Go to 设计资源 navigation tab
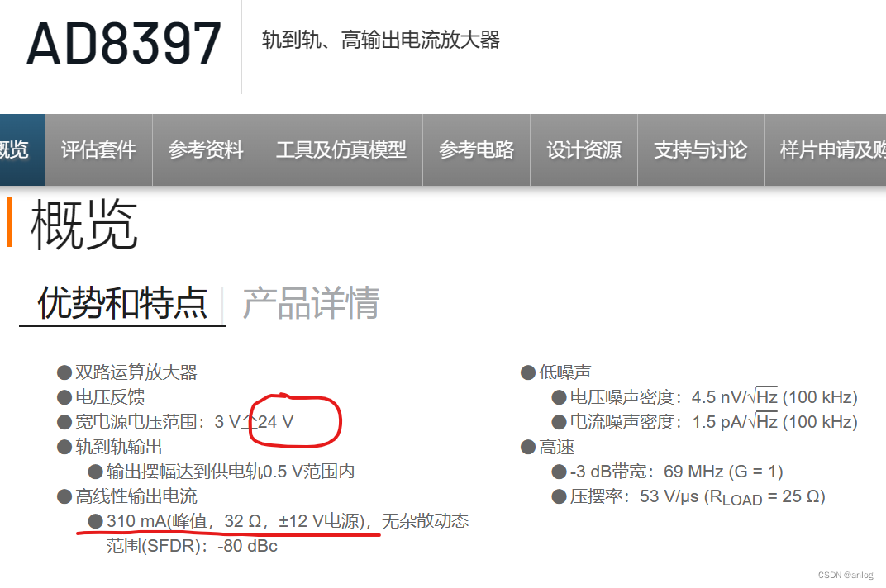 pyautogui.click(x=584, y=149)
